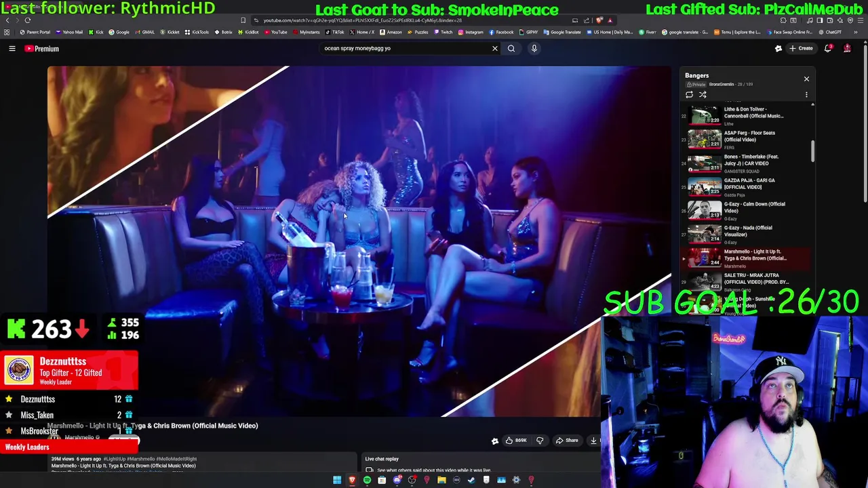Open Facebook bookmark
The height and width of the screenshot is (488, 868).
(501, 32)
